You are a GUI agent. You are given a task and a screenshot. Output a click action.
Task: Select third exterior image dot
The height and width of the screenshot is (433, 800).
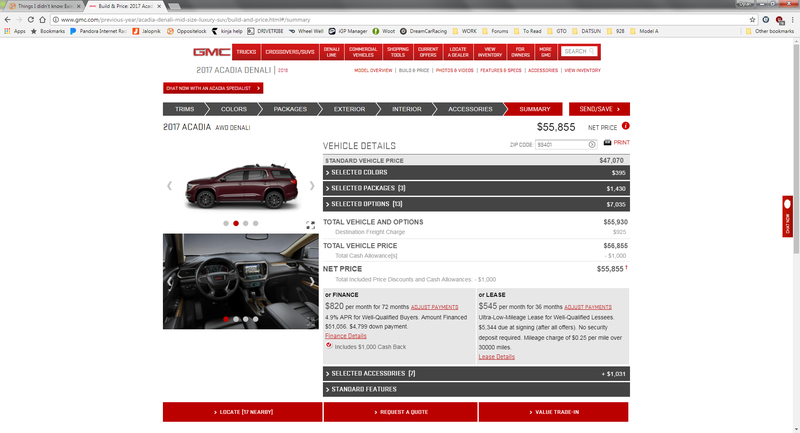pyautogui.click(x=246, y=223)
